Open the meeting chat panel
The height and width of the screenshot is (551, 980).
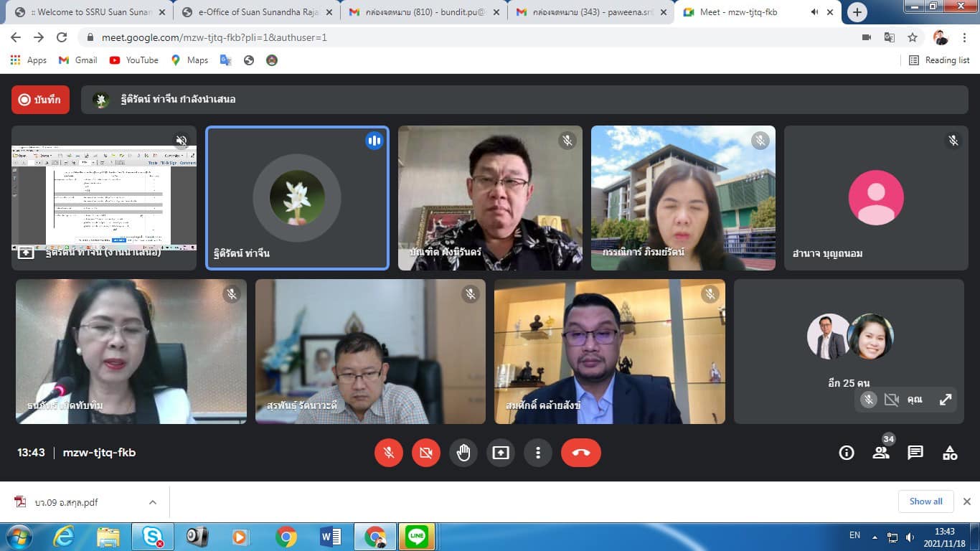tap(915, 453)
